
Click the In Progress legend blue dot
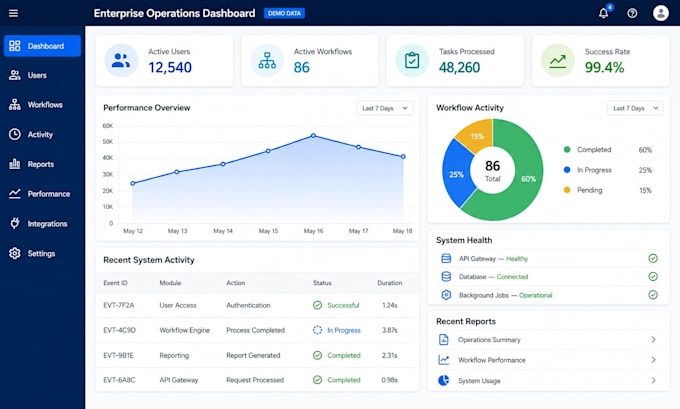click(x=567, y=170)
